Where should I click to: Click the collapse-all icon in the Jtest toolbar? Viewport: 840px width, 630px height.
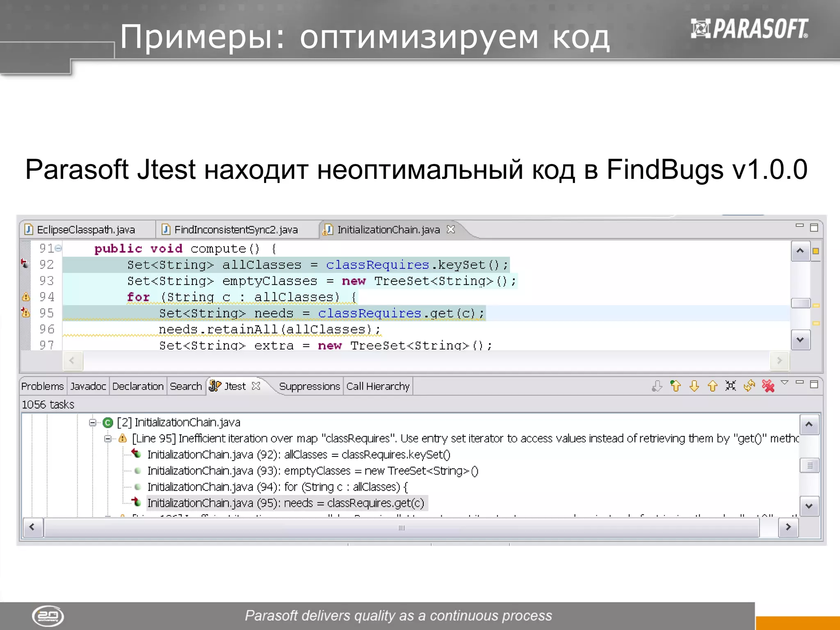[730, 386]
